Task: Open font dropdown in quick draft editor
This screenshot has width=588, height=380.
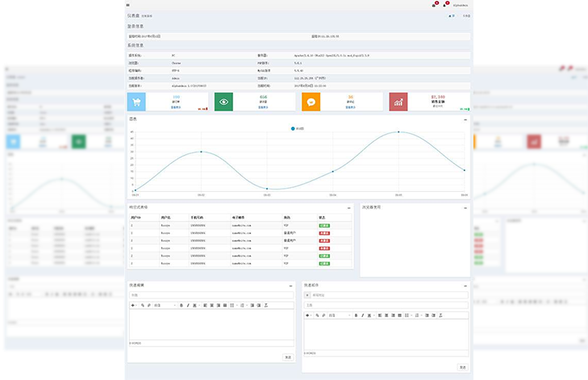Action: point(164,305)
